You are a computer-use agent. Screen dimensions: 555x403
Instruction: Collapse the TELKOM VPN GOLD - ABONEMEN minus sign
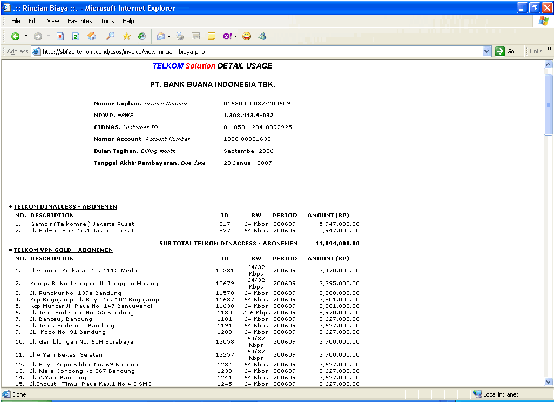(x=10, y=250)
